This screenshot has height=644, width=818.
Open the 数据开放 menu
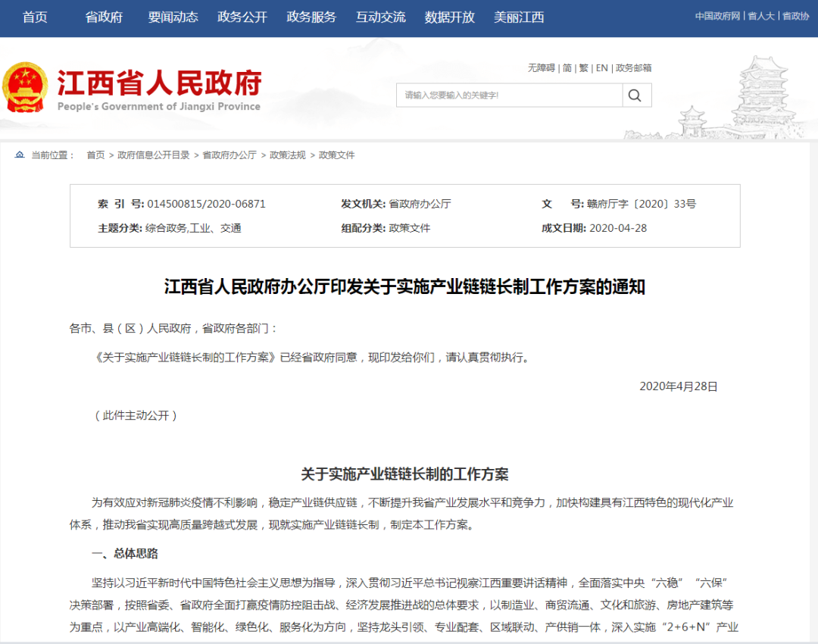coord(450,17)
